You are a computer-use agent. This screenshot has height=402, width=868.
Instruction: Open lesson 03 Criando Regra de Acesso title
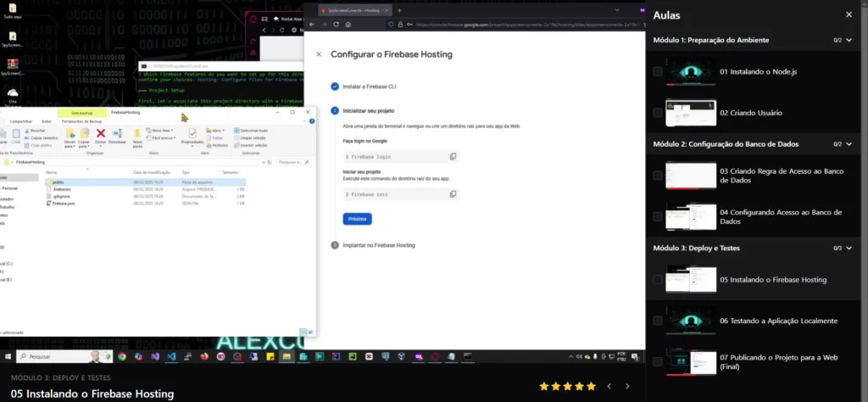click(782, 176)
